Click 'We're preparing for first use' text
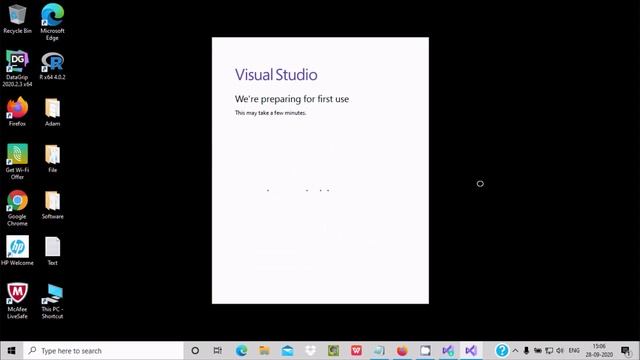This screenshot has height=360, width=640. tap(291, 99)
